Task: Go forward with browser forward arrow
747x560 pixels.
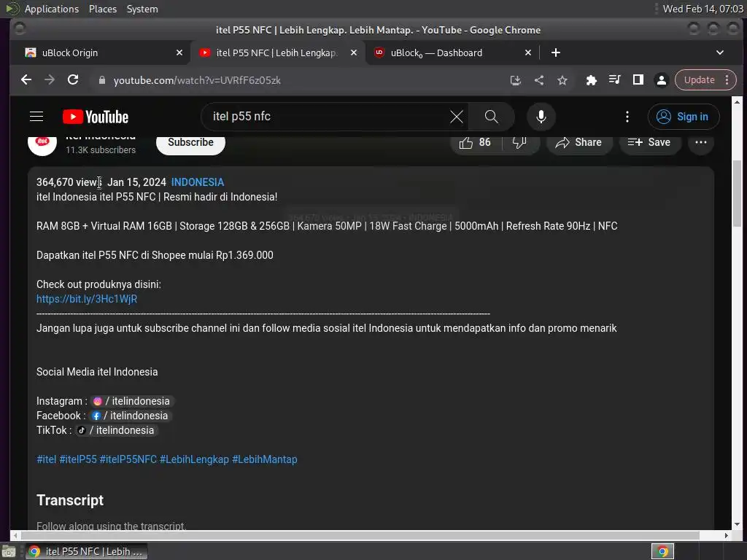Action: click(x=50, y=80)
